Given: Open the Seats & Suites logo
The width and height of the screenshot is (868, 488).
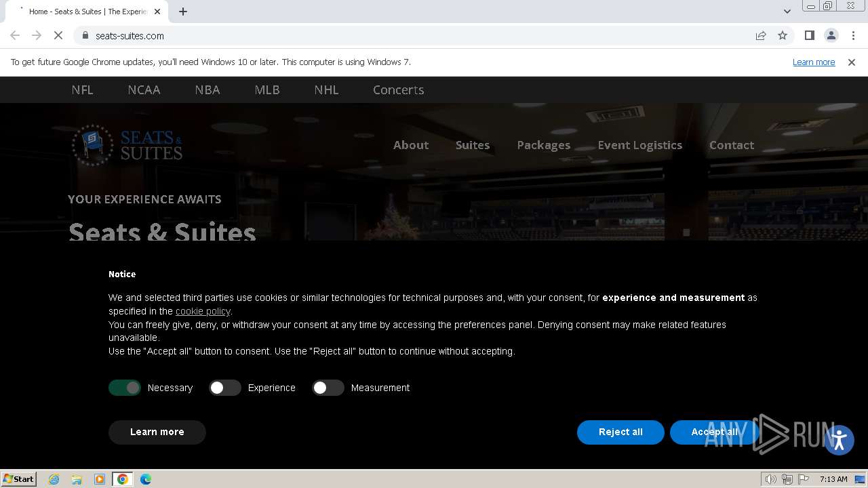Looking at the screenshot, I should tap(127, 145).
